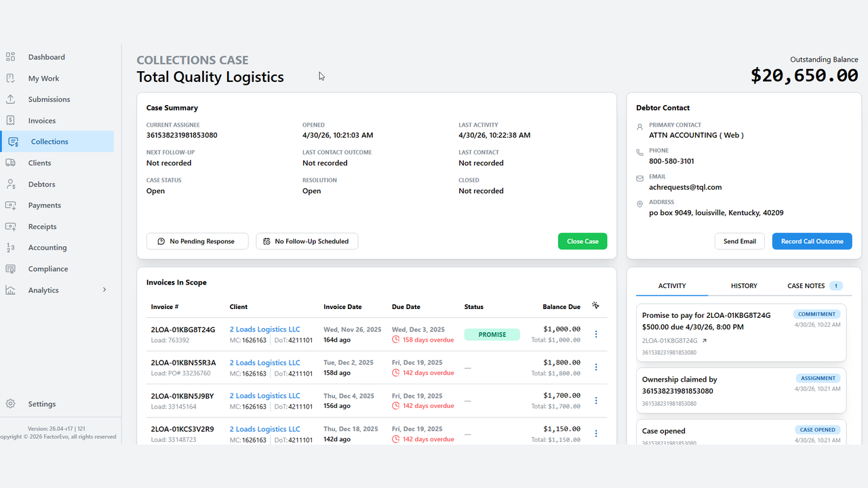Click the Invoices dollar icon
868x488 pixels.
click(10, 120)
